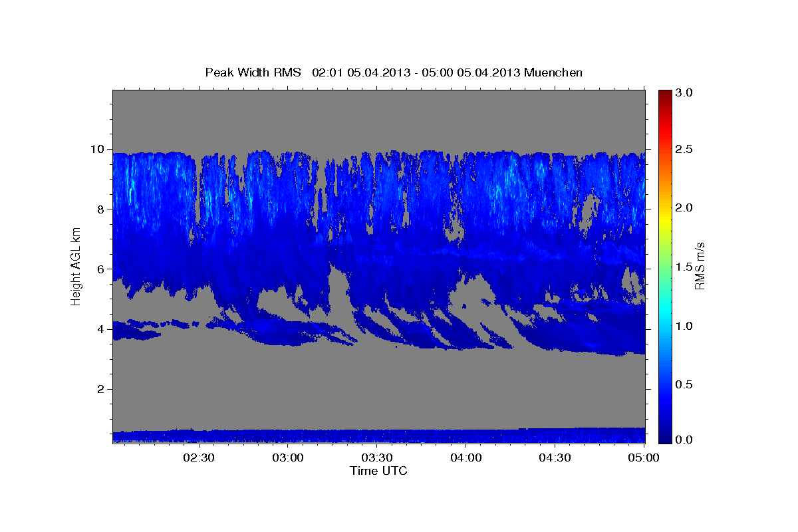Click the 'Height AGL km' axis label
The height and width of the screenshot is (532, 798).
(76, 265)
